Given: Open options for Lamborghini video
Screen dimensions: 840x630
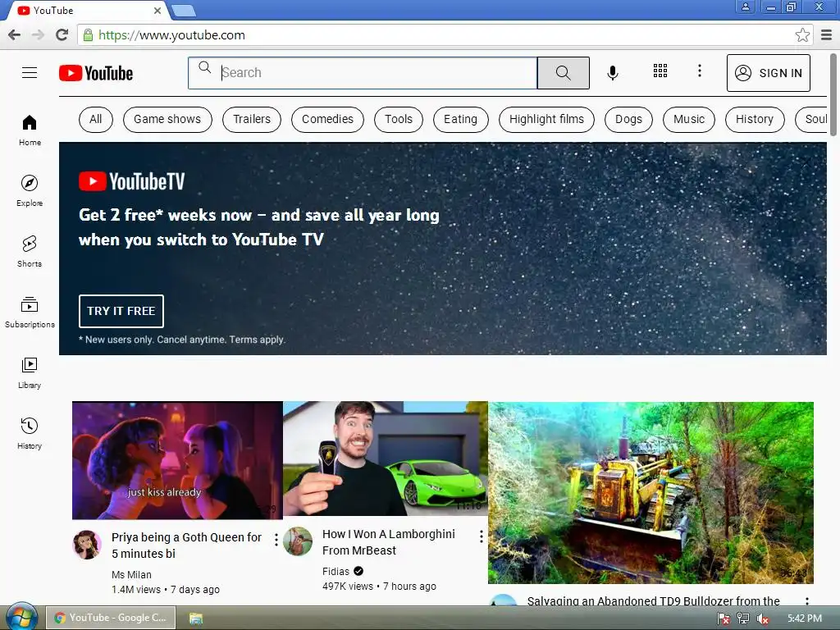Looking at the screenshot, I should click(481, 536).
